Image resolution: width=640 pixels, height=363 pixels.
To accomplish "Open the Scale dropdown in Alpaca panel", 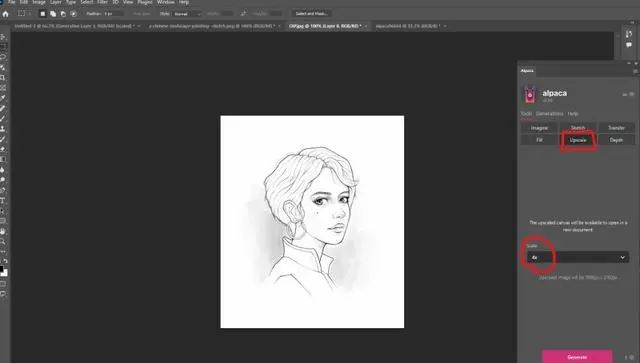I will tap(578, 257).
